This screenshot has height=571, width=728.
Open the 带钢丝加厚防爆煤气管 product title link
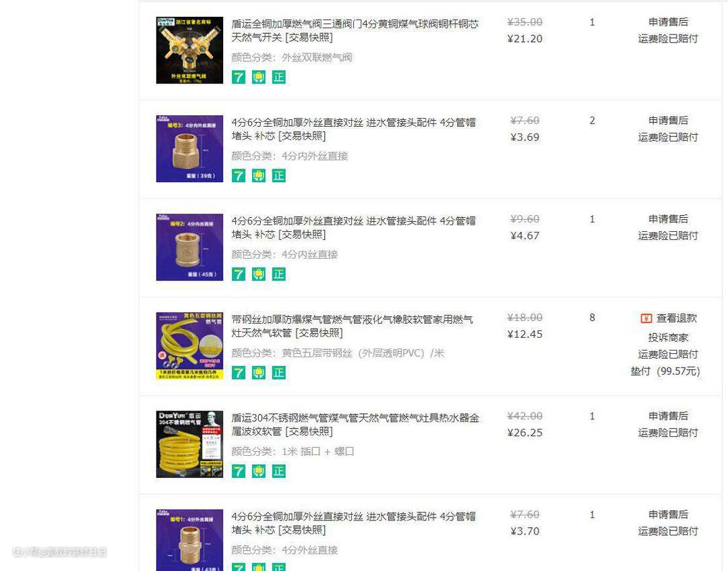pyautogui.click(x=352, y=326)
